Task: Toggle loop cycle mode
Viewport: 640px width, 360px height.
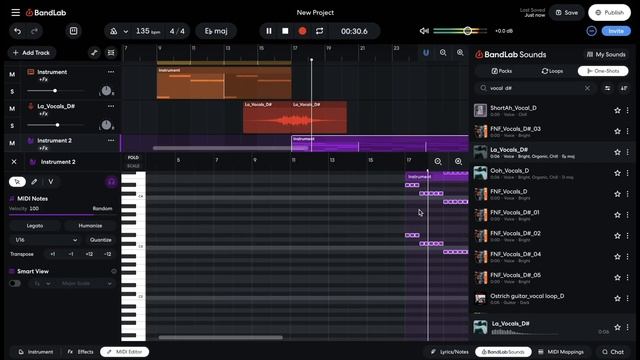Action: pyautogui.click(x=320, y=31)
